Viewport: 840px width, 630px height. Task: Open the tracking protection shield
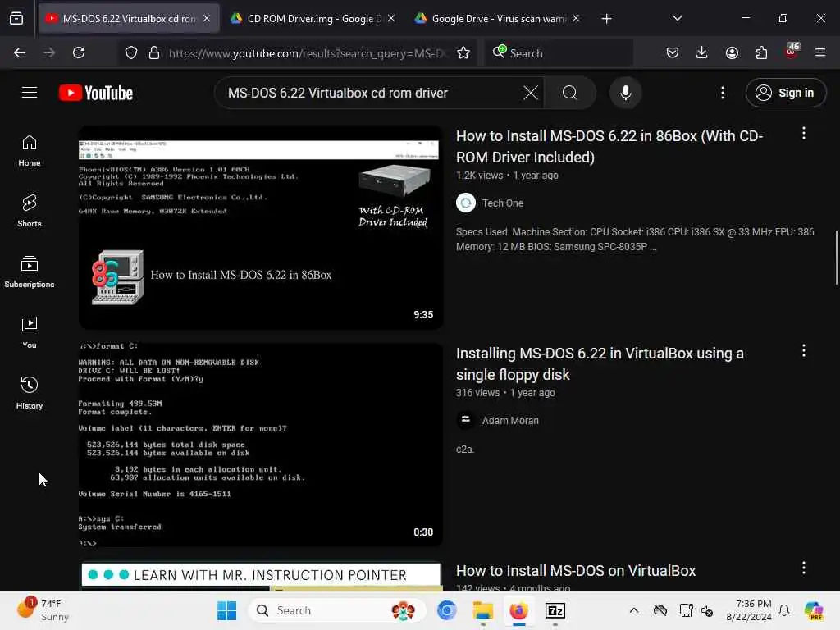131,52
